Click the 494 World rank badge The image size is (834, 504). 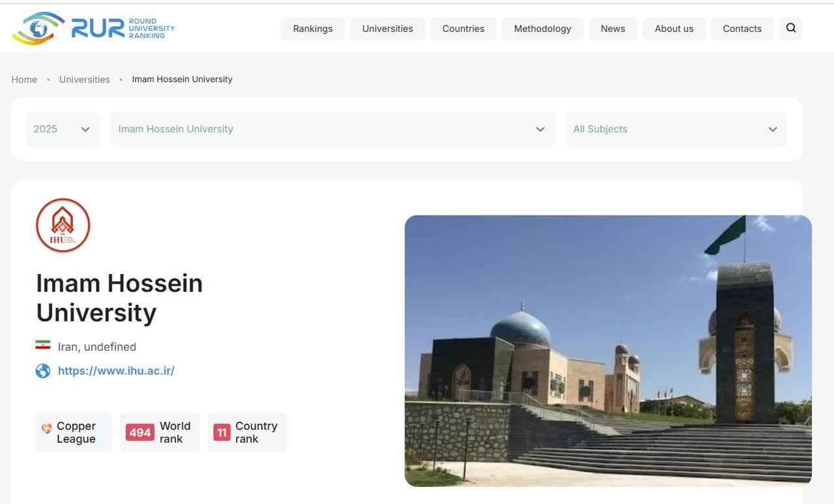point(138,432)
